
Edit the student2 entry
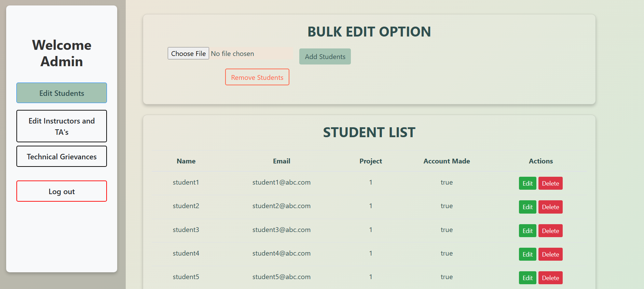click(527, 207)
